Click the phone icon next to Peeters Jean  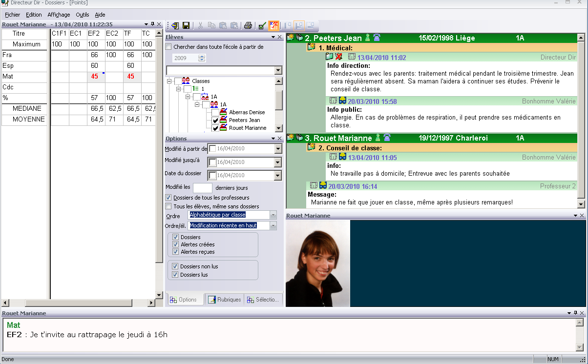pyautogui.click(x=377, y=38)
